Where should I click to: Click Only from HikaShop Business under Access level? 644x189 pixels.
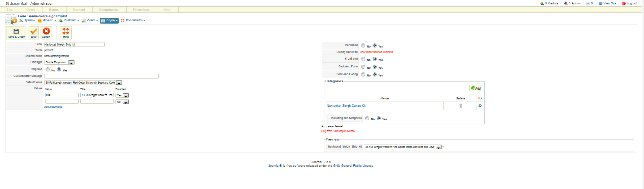pos(338,131)
